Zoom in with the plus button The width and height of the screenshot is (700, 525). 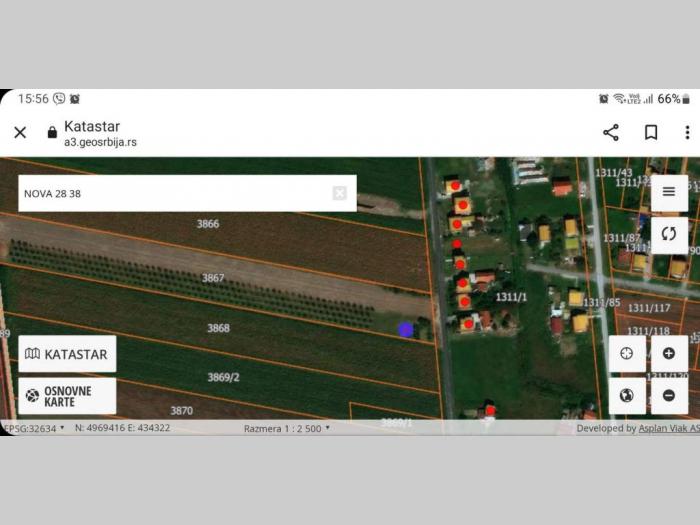pyautogui.click(x=669, y=354)
